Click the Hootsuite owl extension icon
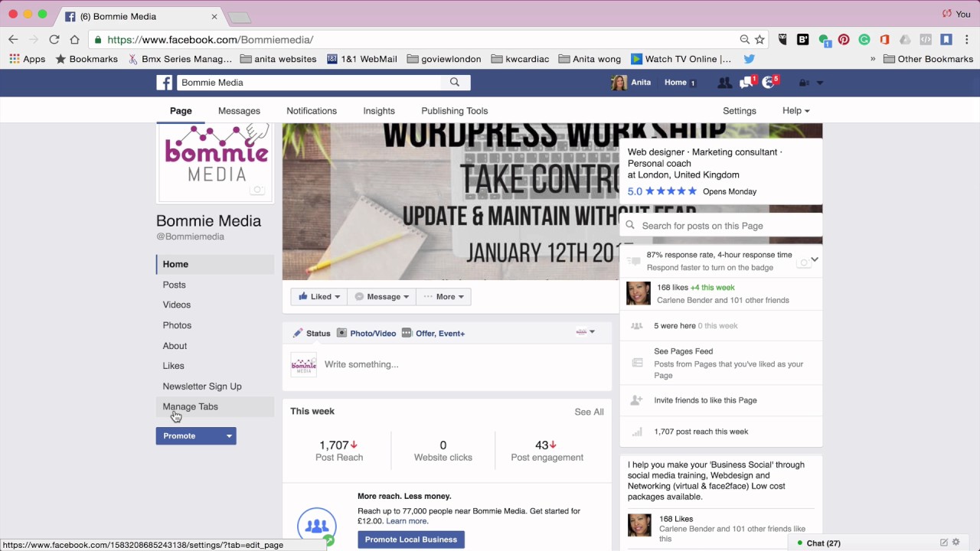Image resolution: width=980 pixels, height=551 pixels. pyautogui.click(x=782, y=40)
